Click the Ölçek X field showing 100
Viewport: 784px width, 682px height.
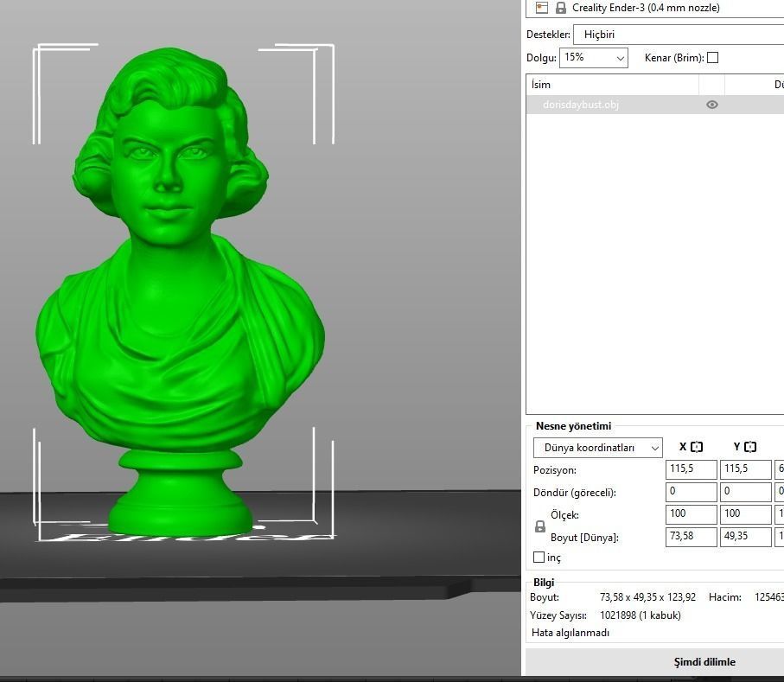(x=691, y=514)
